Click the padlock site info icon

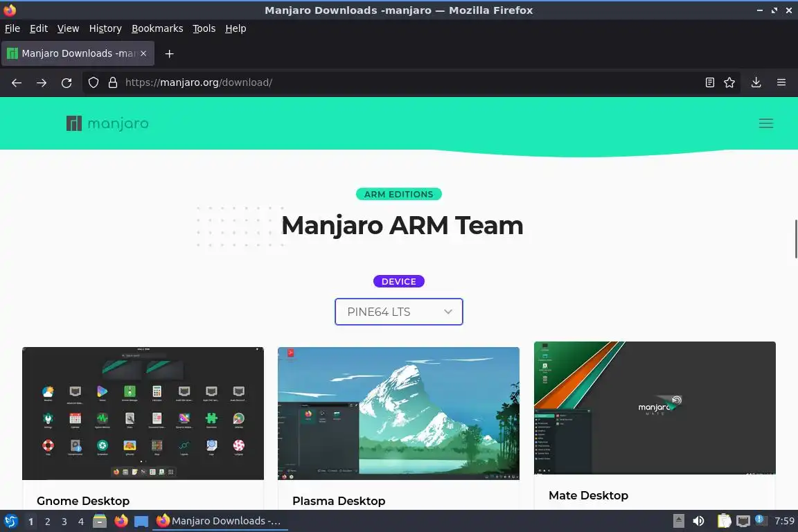point(113,82)
